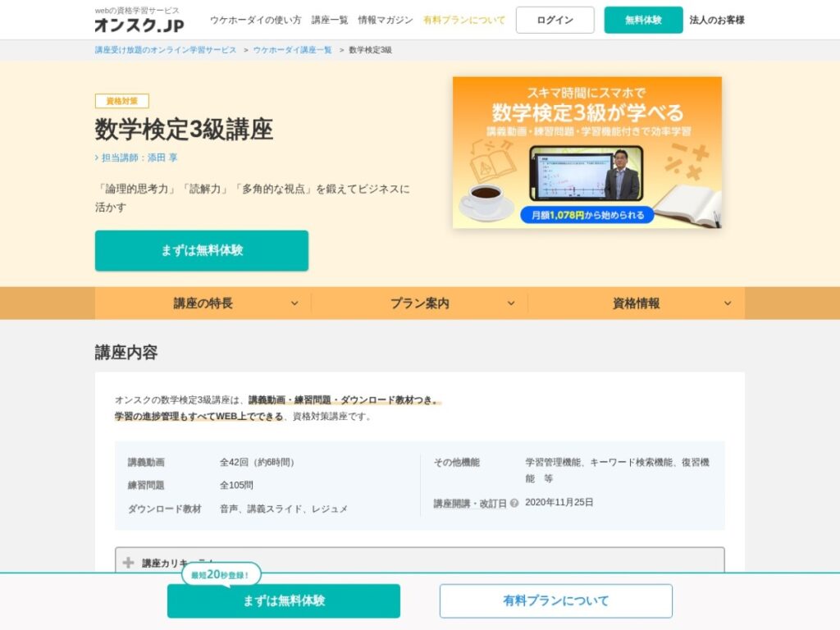
Task: Click the bottom bar 有料プランについて button
Action: tap(556, 600)
